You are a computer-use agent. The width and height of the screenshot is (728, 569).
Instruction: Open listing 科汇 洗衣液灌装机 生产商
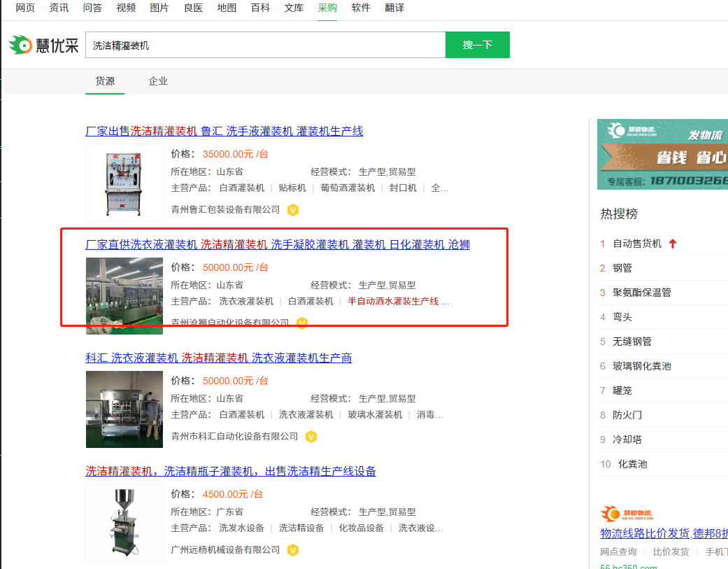219,358
